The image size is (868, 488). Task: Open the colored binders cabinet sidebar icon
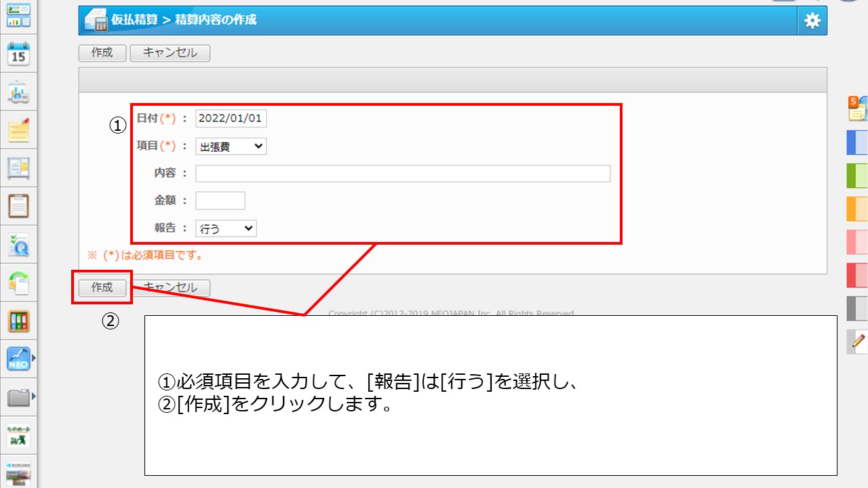tap(18, 321)
